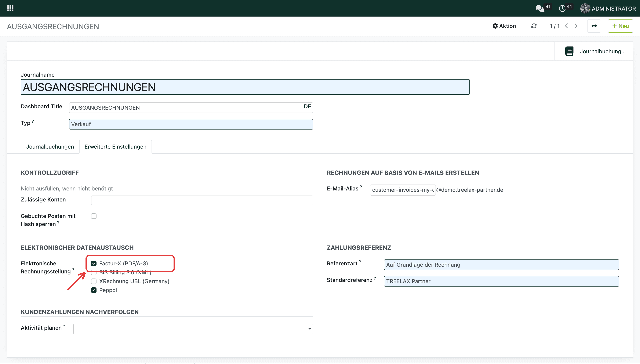Screen dimensions: 640x364
Task: Show help tooltip for Elektronische Rechnungsstellung
Action: click(x=73, y=270)
